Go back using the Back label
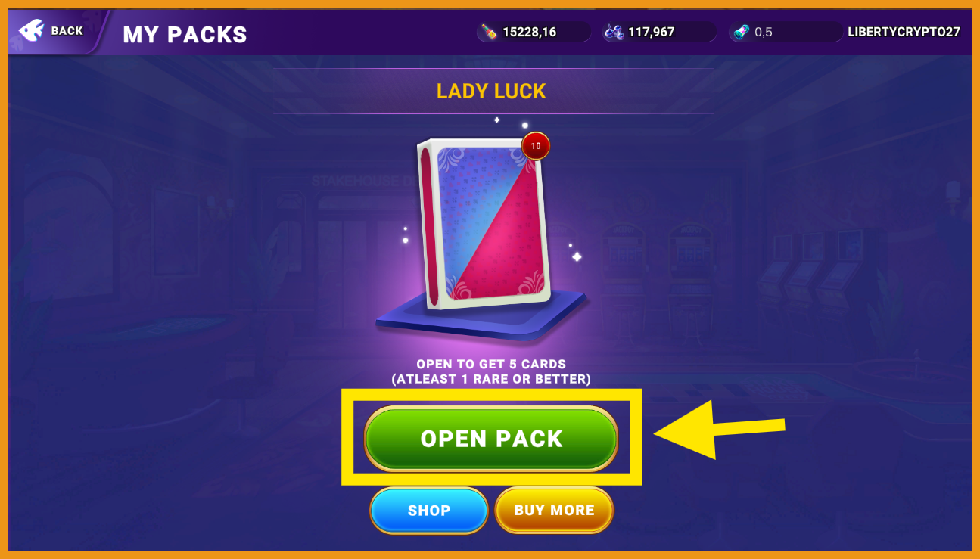 pos(67,31)
